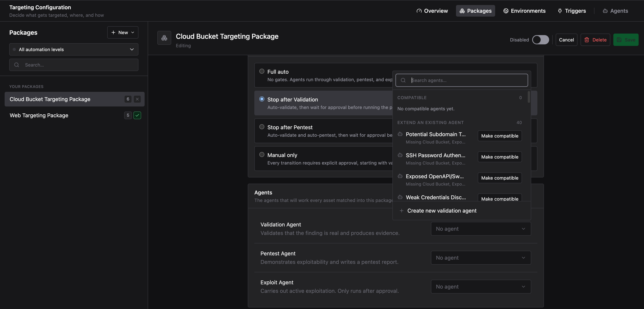The height and width of the screenshot is (309, 644).
Task: Delete the package with Delete button
Action: [595, 40]
